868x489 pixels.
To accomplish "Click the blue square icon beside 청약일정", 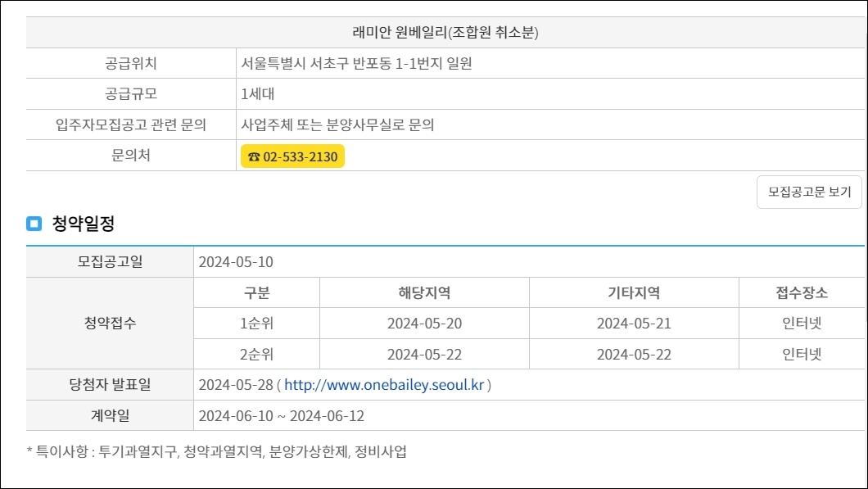I will (34, 224).
